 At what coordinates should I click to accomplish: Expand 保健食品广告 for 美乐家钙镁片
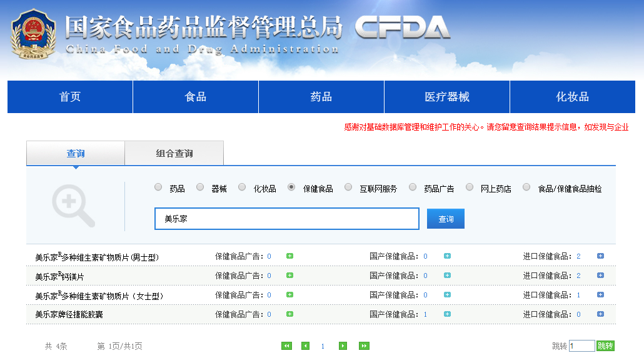pos(289,275)
